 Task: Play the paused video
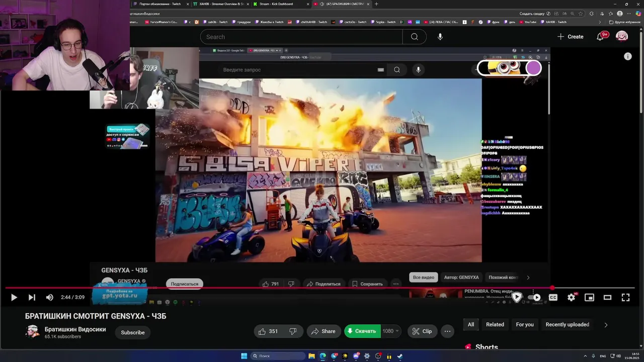(x=14, y=297)
